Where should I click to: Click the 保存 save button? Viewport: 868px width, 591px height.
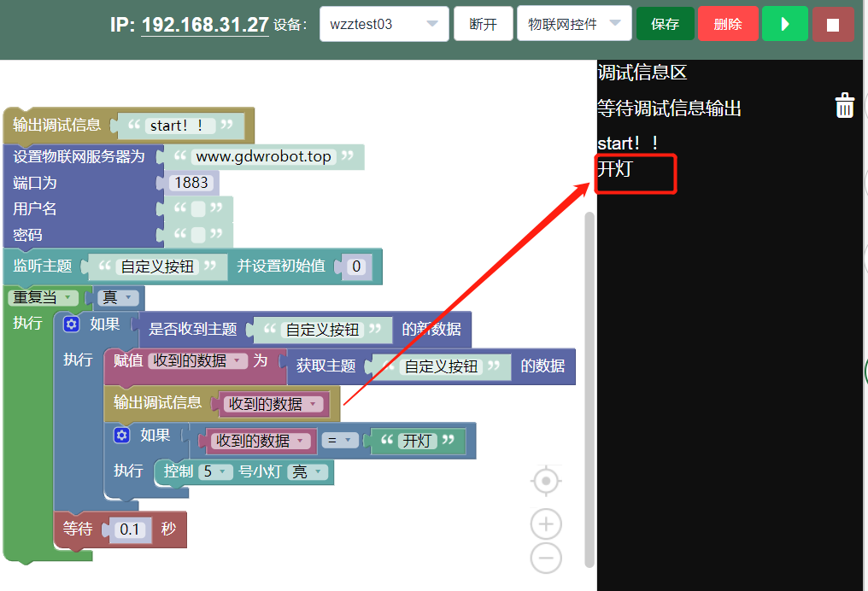click(x=665, y=24)
